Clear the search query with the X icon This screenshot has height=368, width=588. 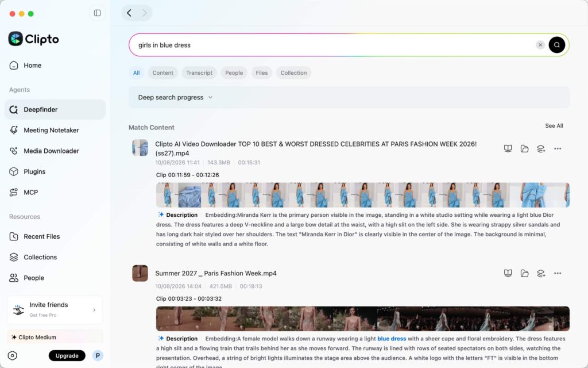point(540,45)
